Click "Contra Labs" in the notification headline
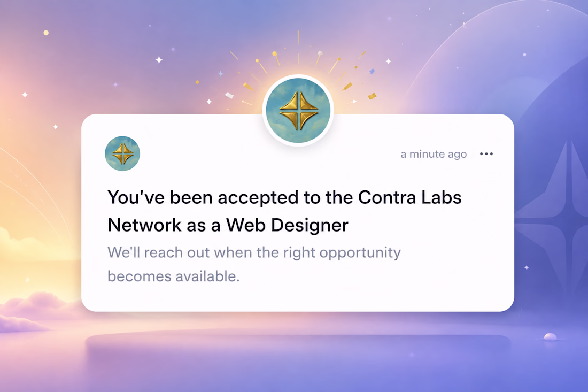This screenshot has height=392, width=588. [409, 197]
